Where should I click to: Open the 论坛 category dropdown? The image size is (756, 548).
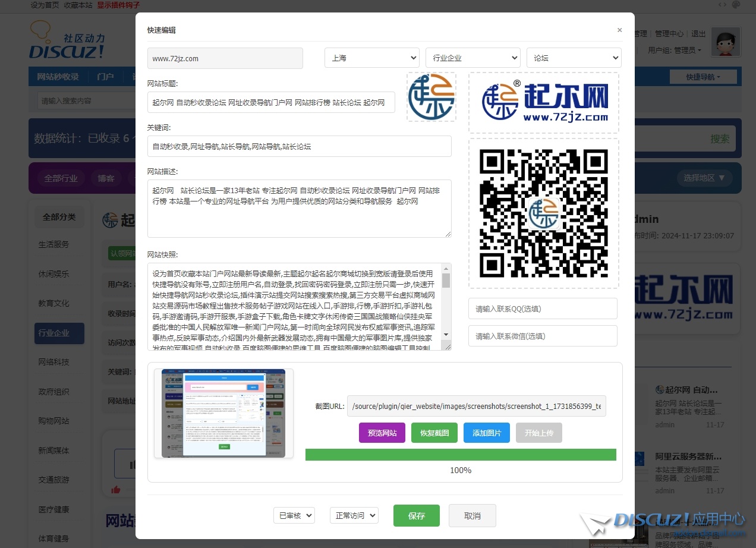(x=574, y=58)
